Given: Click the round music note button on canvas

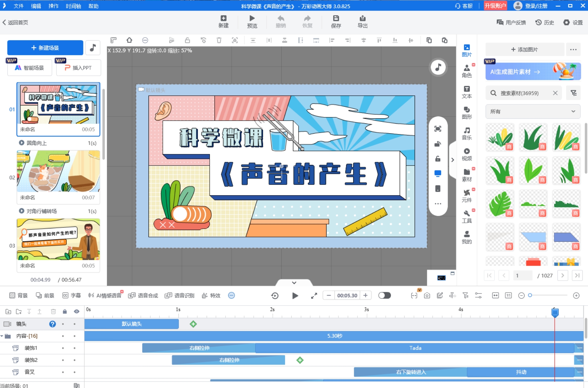Looking at the screenshot, I should coord(438,67).
